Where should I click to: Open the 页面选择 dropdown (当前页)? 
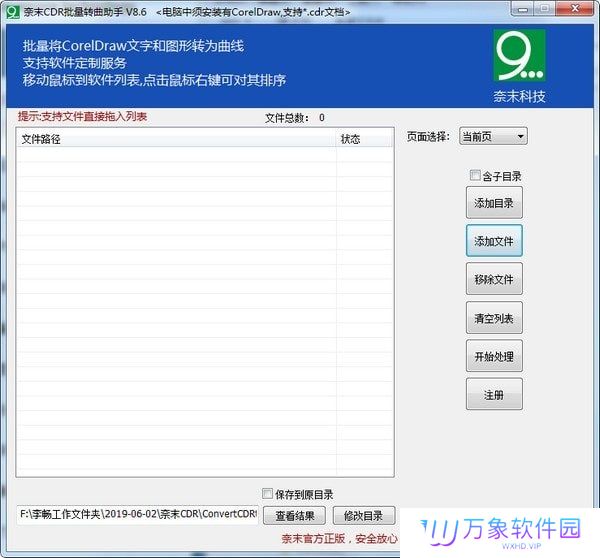click(493, 136)
